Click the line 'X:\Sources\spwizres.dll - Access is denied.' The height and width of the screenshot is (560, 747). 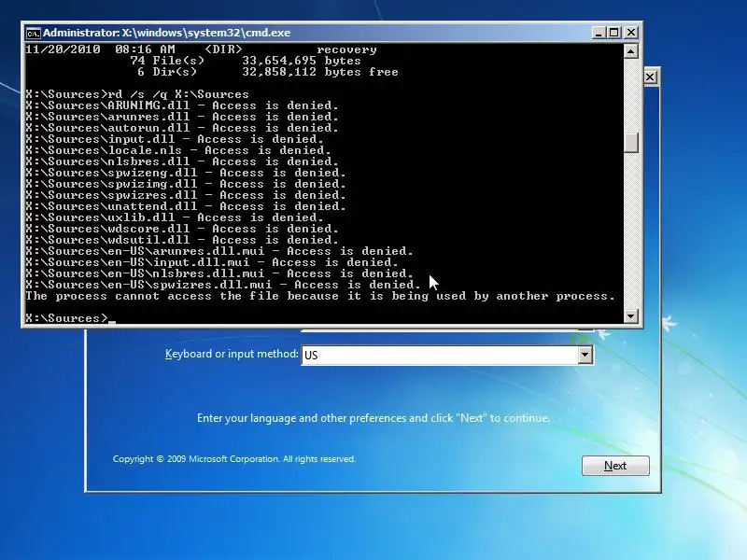pos(186,195)
